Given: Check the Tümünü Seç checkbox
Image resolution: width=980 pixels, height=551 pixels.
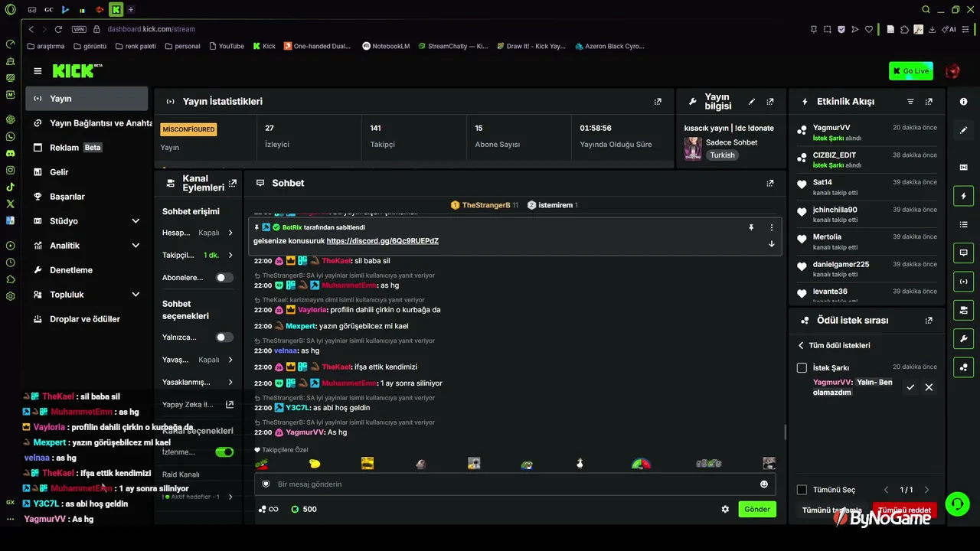Looking at the screenshot, I should [x=802, y=490].
